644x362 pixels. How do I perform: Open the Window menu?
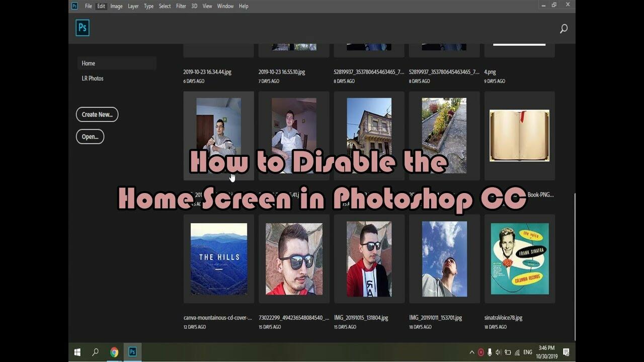tap(225, 6)
